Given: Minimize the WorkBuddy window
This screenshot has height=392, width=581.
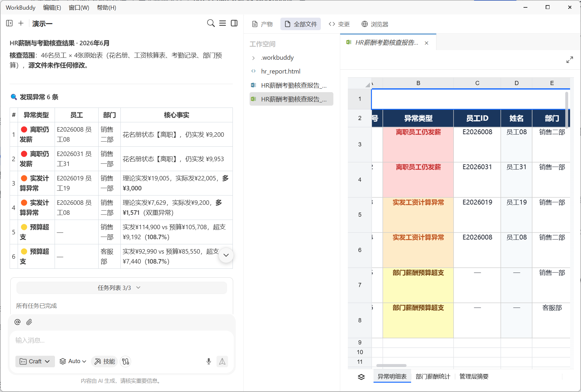Looking at the screenshot, I should [525, 7].
